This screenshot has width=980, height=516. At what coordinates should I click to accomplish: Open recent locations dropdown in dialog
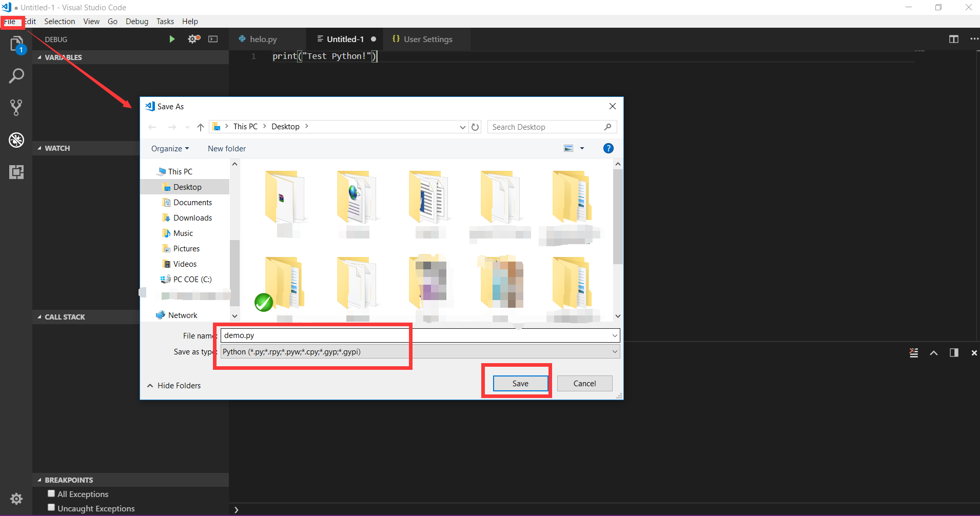pyautogui.click(x=187, y=127)
